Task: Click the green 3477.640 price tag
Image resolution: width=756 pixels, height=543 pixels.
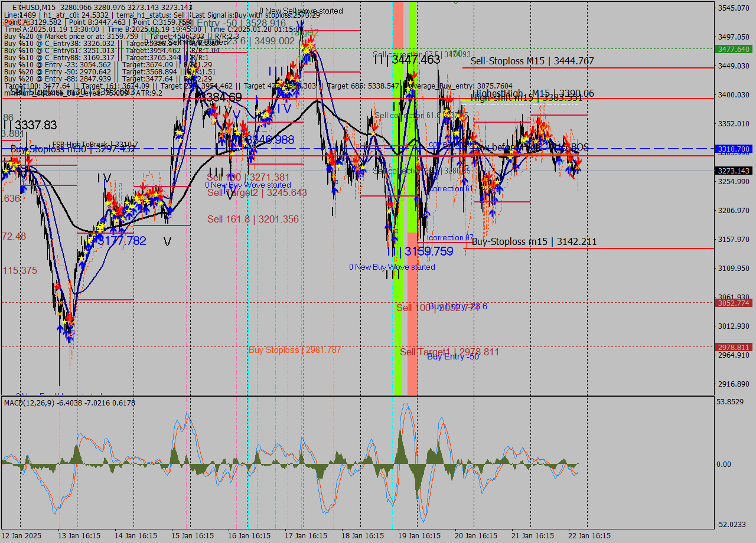Action: 734,49
